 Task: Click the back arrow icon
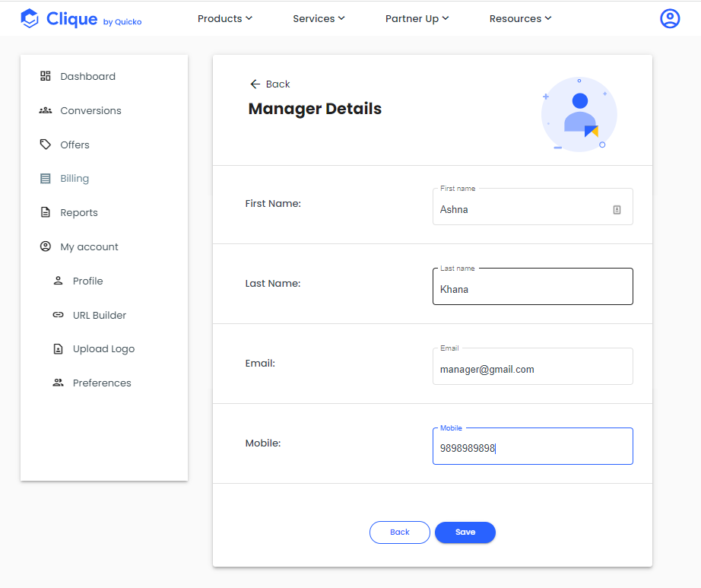coord(255,84)
